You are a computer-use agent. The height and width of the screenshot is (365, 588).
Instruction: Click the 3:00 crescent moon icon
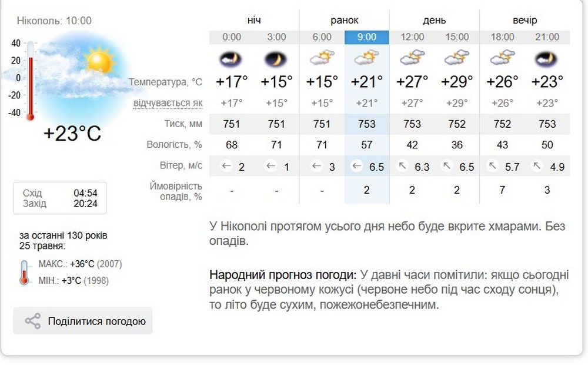pos(276,58)
